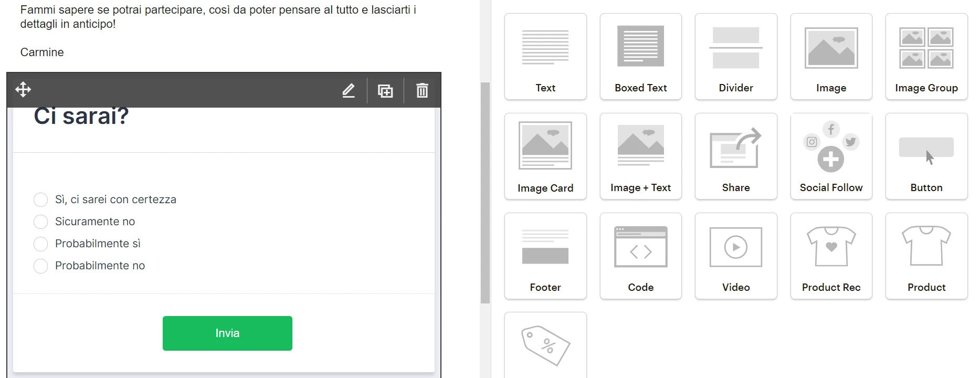980x378 pixels.
Task: Select the 'Sicuramente no' radio option
Action: (40, 222)
